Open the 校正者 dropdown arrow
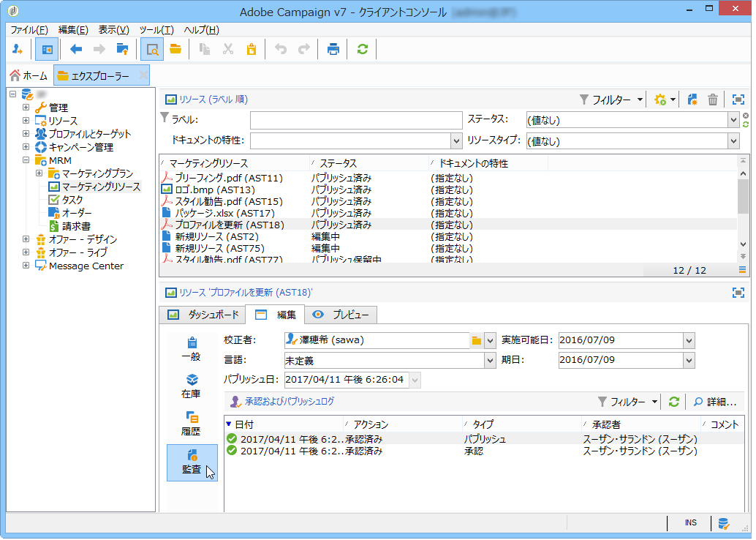The image size is (756, 540). click(x=490, y=341)
